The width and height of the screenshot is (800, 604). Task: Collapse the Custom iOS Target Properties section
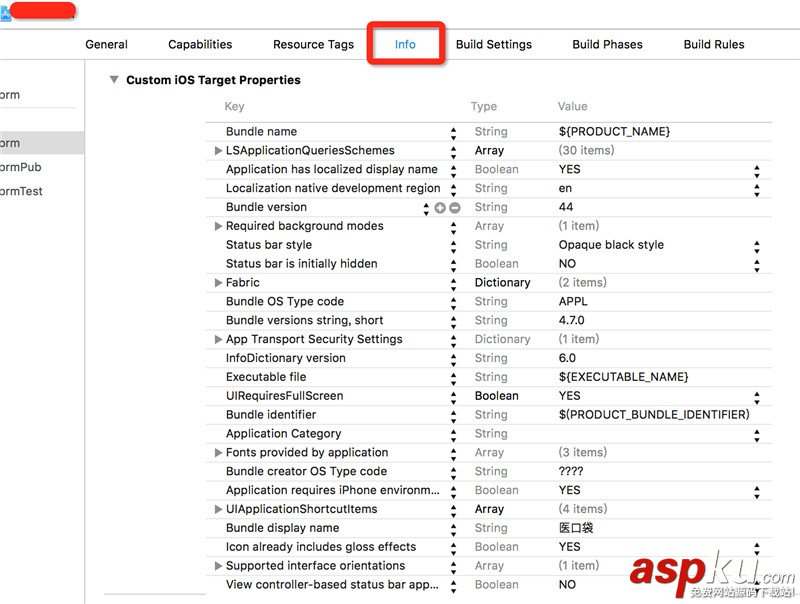tap(114, 80)
